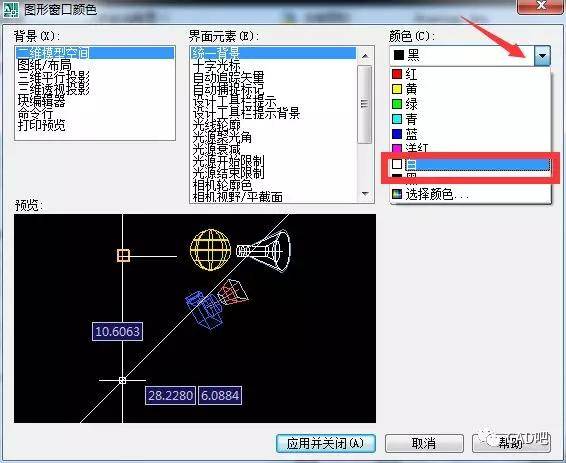The image size is (566, 463).
Task: Select 十字光标 interface element
Action: click(217, 66)
